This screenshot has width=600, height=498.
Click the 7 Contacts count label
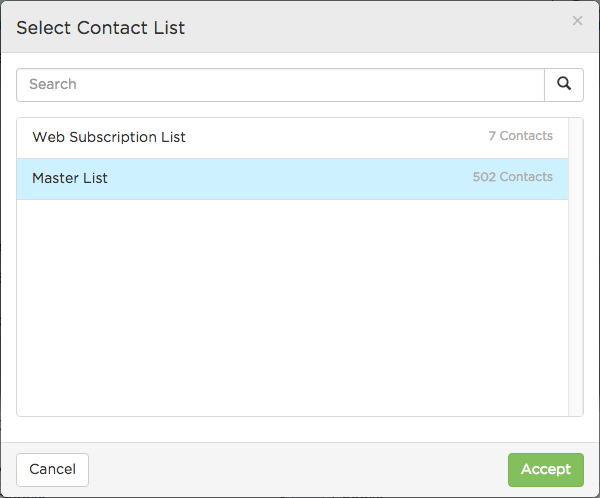point(520,136)
